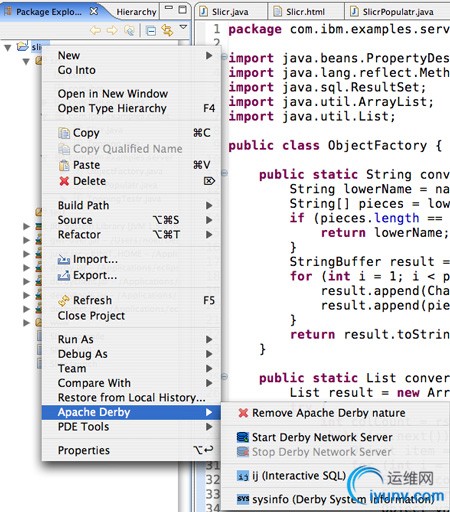This screenshot has width=450, height=512.
Task: Click the ij icon in Derby submenu
Action: pos(243,476)
